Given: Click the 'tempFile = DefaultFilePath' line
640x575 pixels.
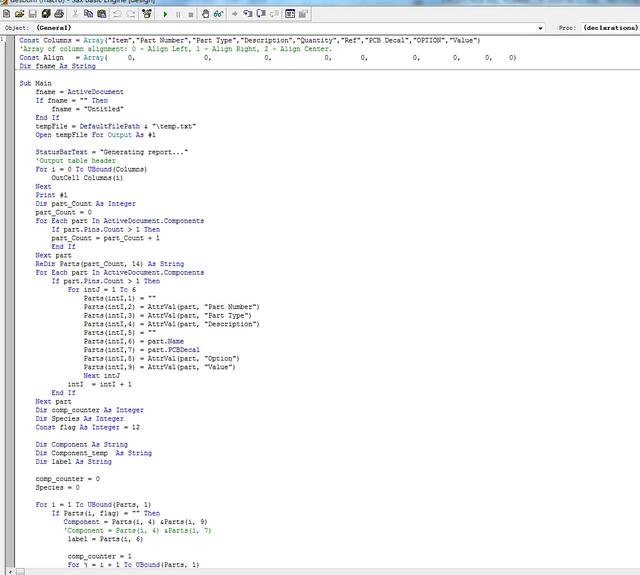Looking at the screenshot, I should tap(116, 126).
